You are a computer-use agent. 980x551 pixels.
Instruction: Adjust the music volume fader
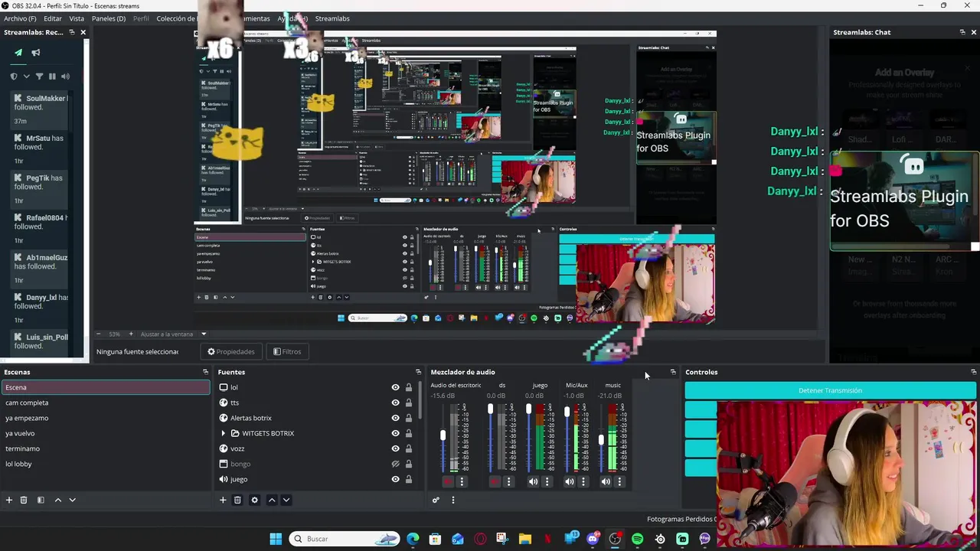(x=601, y=440)
